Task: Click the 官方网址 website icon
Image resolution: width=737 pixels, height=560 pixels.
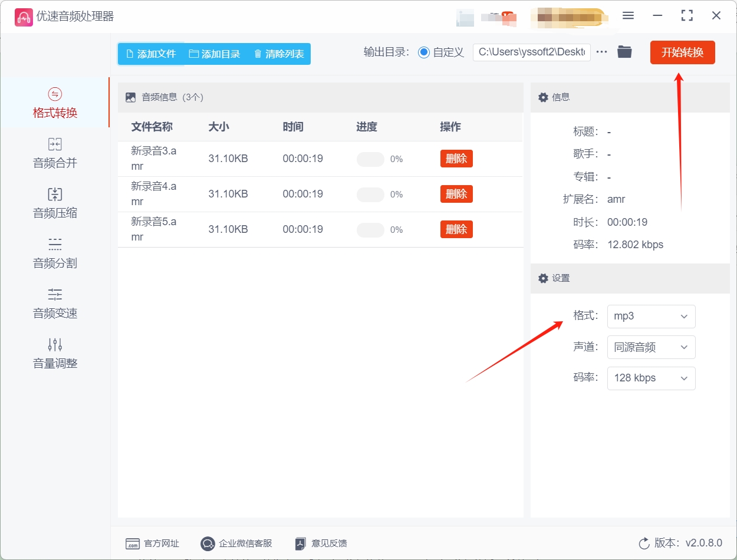Action: pyautogui.click(x=133, y=543)
